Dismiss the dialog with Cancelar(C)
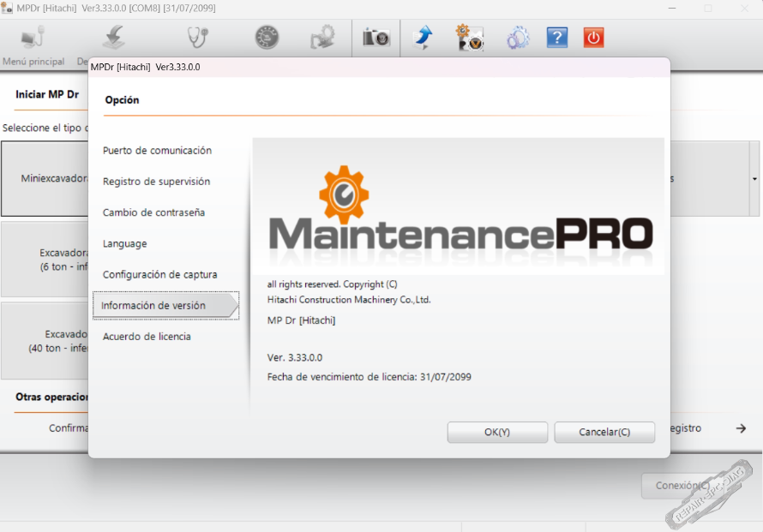 click(604, 432)
